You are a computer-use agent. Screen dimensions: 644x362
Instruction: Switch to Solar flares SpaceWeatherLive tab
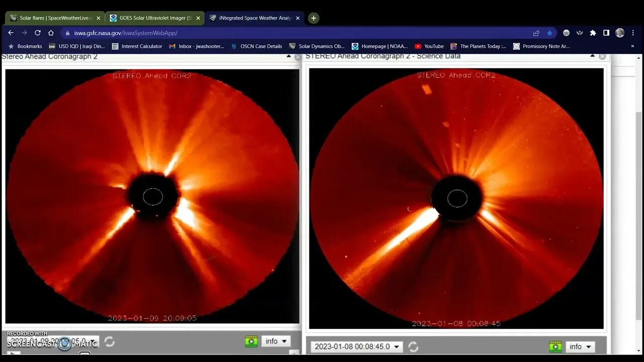(55, 18)
